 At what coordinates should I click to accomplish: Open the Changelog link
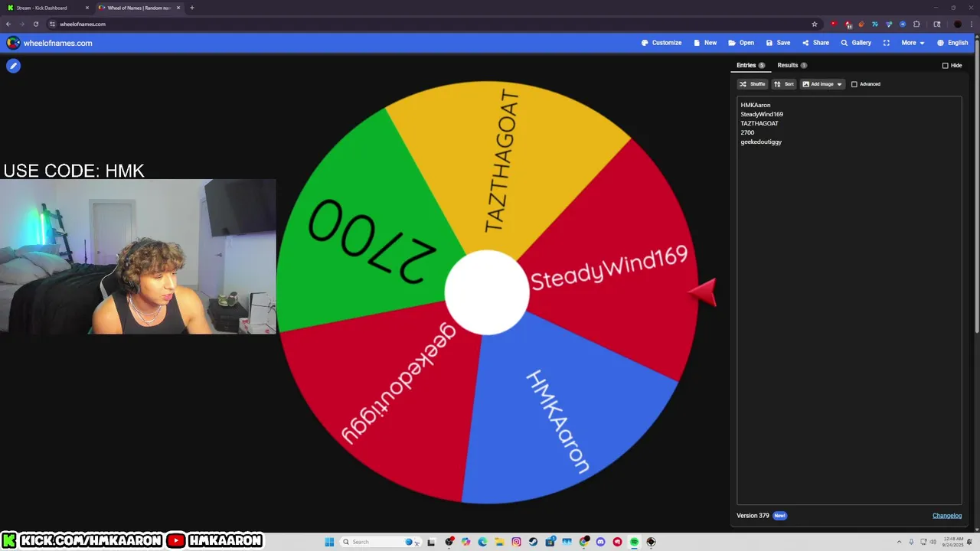[x=947, y=516]
